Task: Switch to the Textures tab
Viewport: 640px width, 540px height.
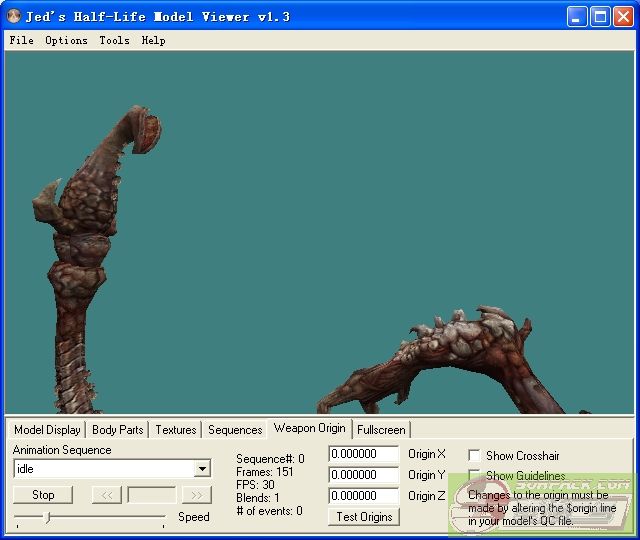Action: click(175, 430)
